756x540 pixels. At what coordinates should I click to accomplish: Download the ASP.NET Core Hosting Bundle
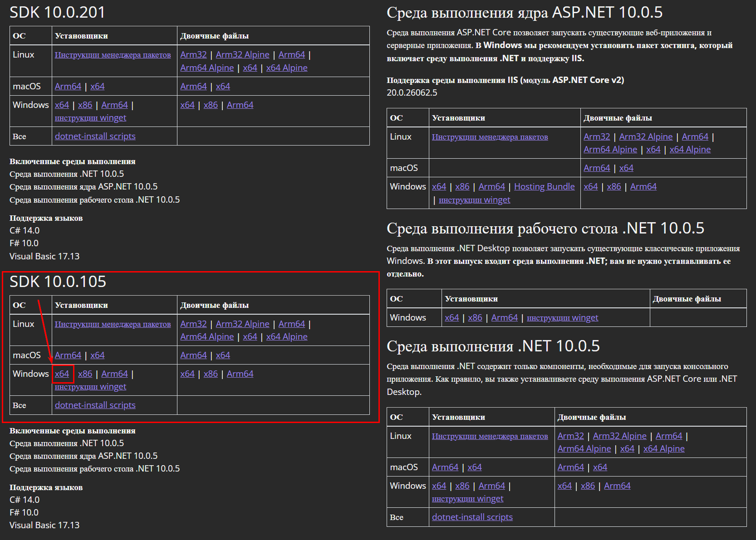[x=544, y=187]
